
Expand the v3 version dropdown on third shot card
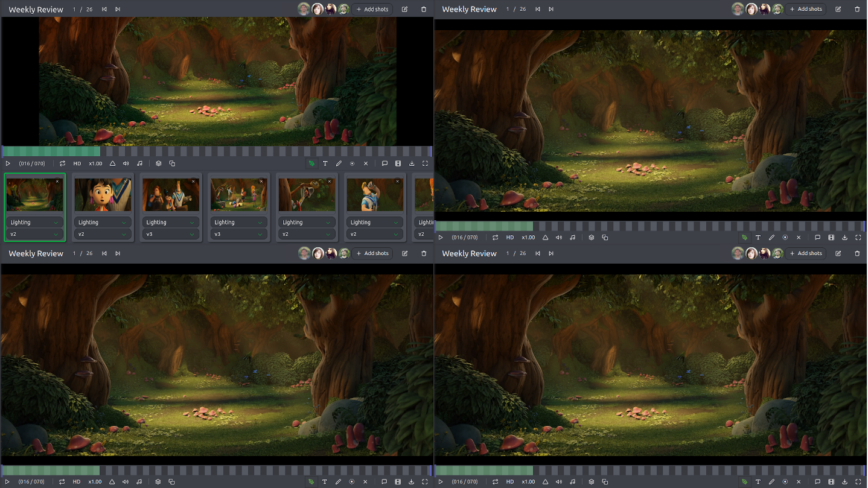(171, 234)
